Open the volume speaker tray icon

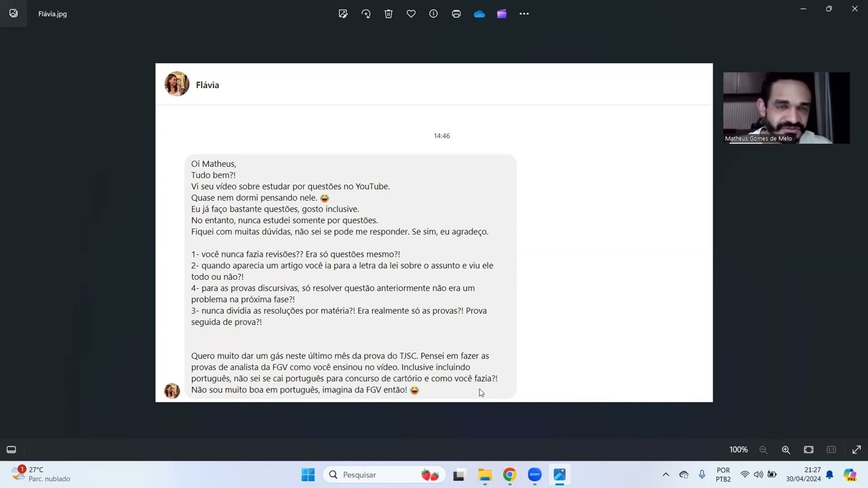758,474
